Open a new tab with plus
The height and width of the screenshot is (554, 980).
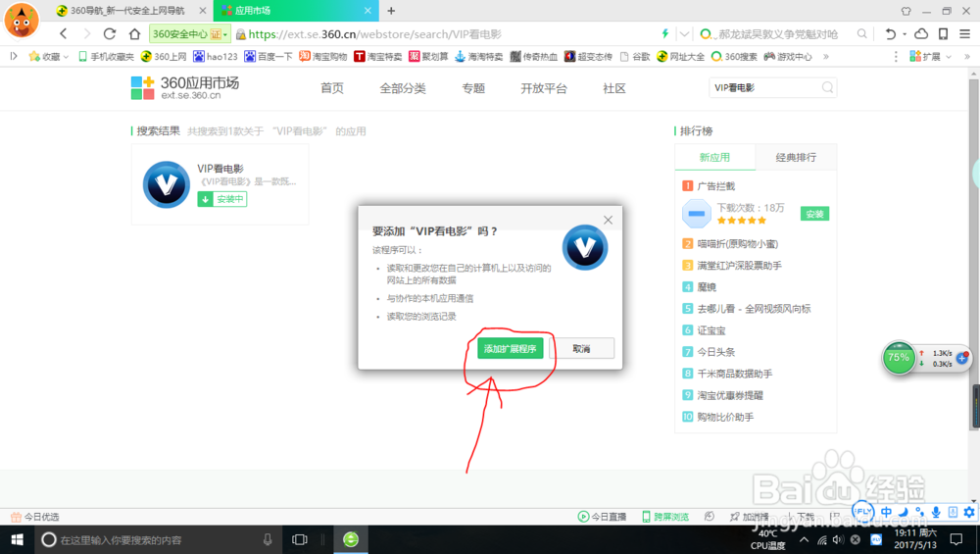(x=391, y=11)
